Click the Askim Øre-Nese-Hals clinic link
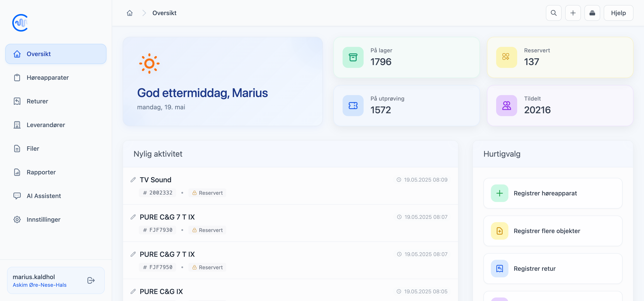 coord(39,285)
